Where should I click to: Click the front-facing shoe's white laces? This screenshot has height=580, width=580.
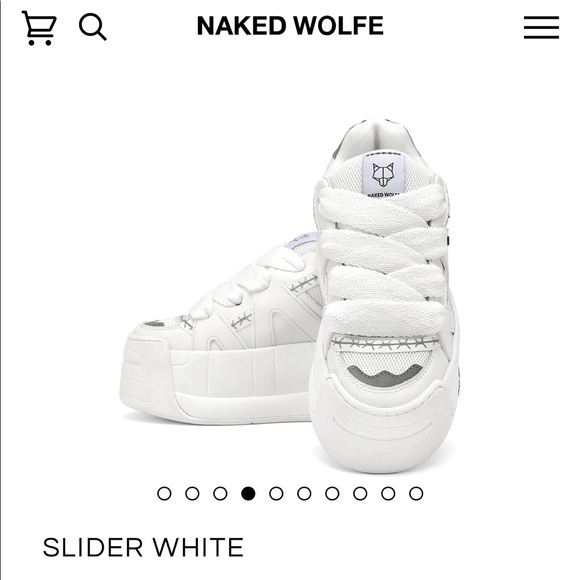[383, 259]
